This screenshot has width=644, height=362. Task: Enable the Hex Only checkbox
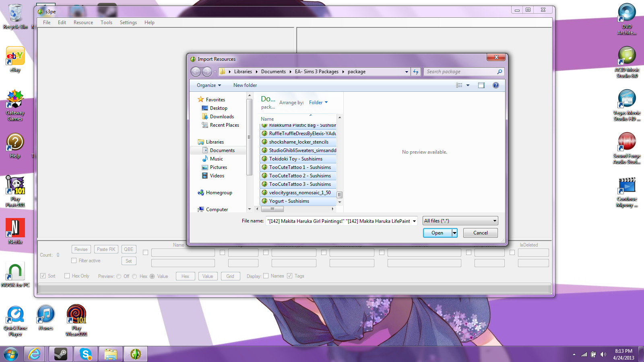(x=67, y=276)
